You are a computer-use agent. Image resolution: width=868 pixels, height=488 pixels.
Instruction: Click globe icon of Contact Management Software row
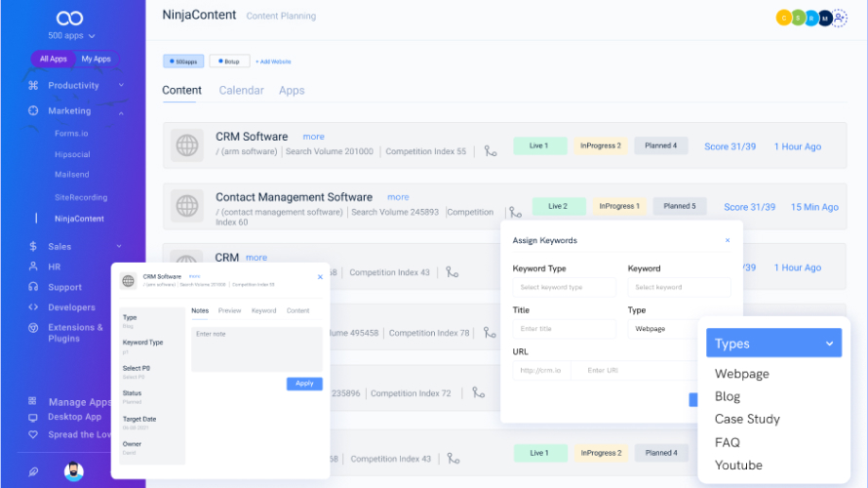point(186,206)
